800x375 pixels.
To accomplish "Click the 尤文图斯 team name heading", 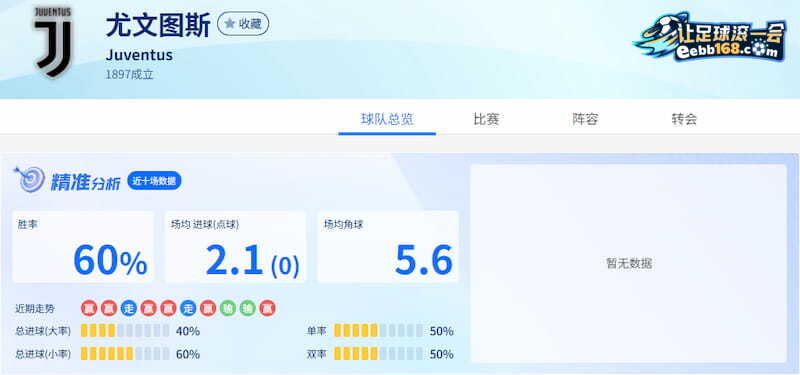I will 158,25.
